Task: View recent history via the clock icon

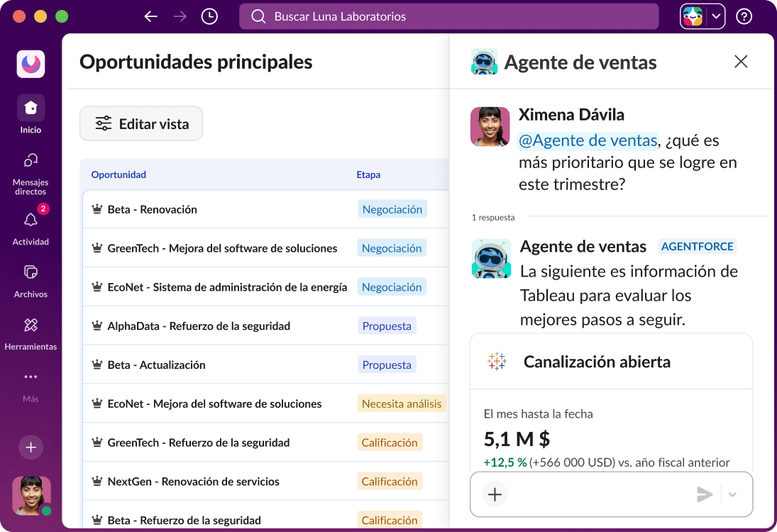Action: 209,16
